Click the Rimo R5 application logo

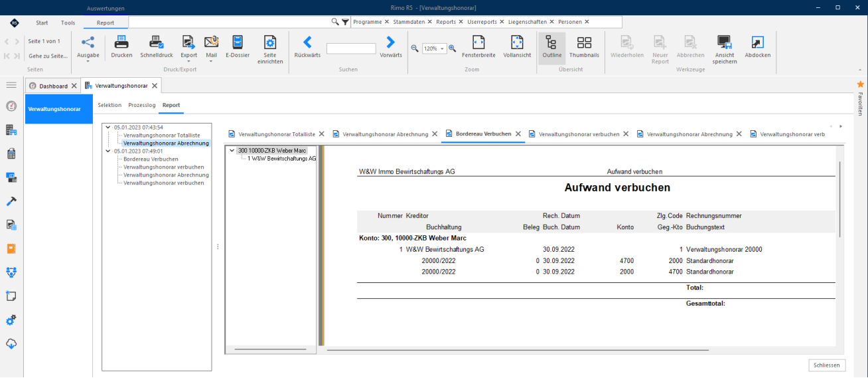click(x=14, y=23)
